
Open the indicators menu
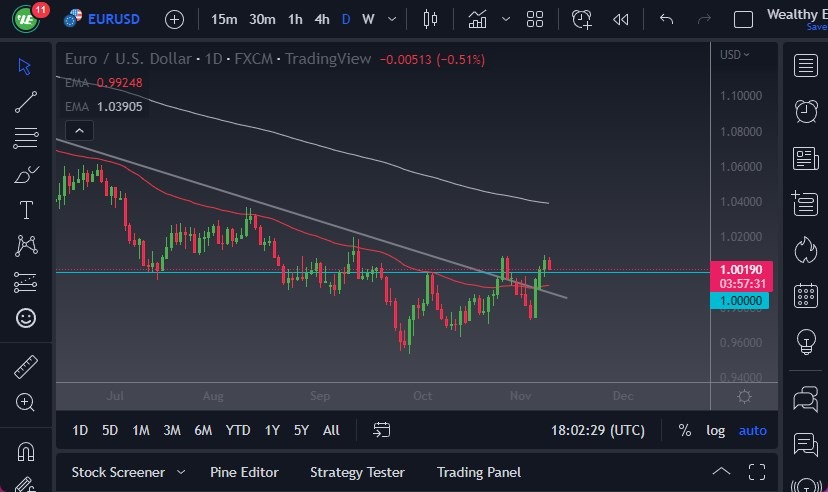point(477,20)
